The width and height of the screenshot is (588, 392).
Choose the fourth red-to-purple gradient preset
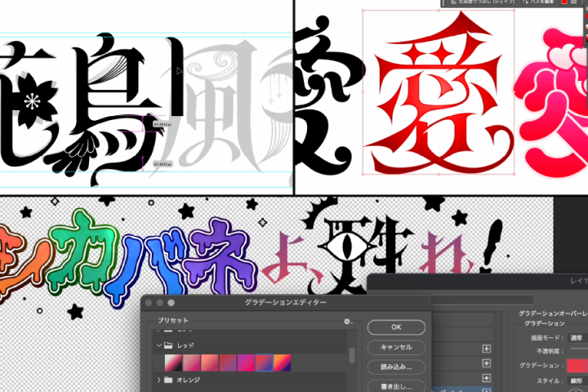click(228, 363)
